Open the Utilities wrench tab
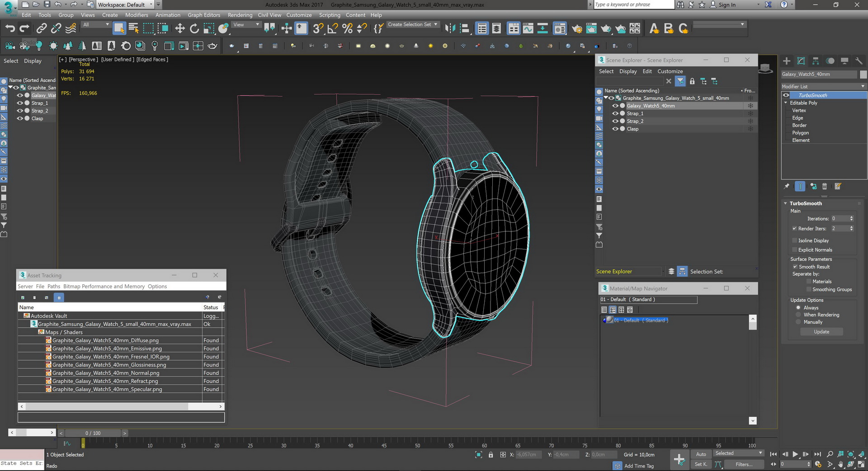The width and height of the screenshot is (868, 471). 859,61
